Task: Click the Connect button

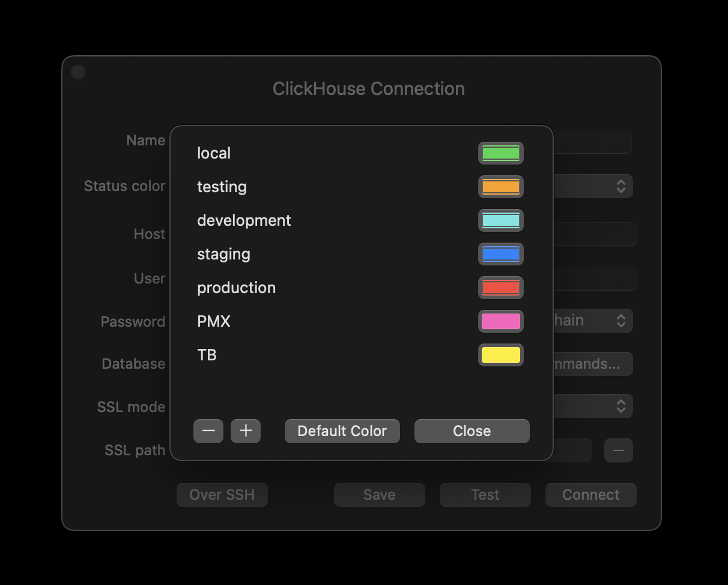Action: (590, 494)
